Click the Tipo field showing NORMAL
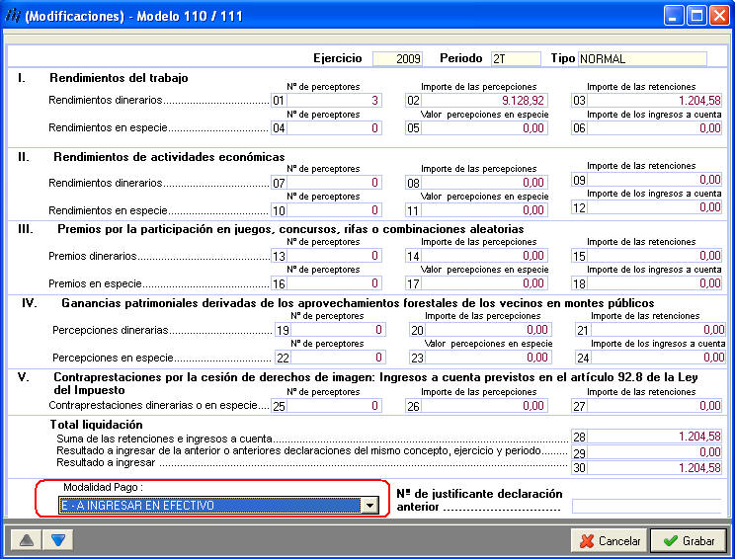 [x=642, y=58]
